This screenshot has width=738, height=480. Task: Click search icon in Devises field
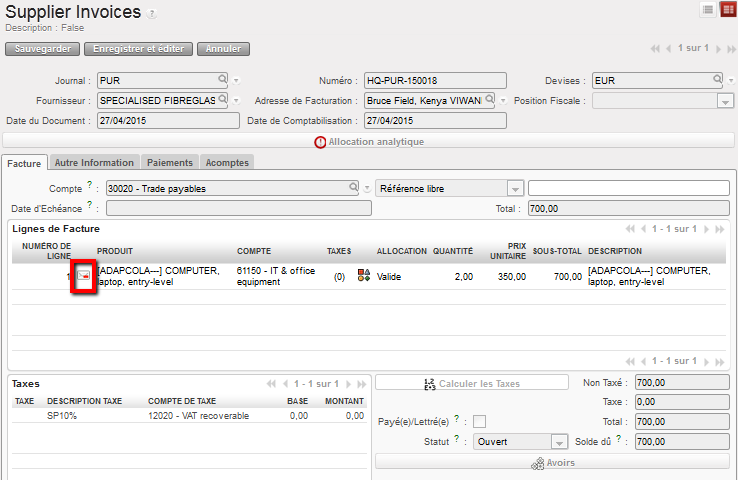717,80
